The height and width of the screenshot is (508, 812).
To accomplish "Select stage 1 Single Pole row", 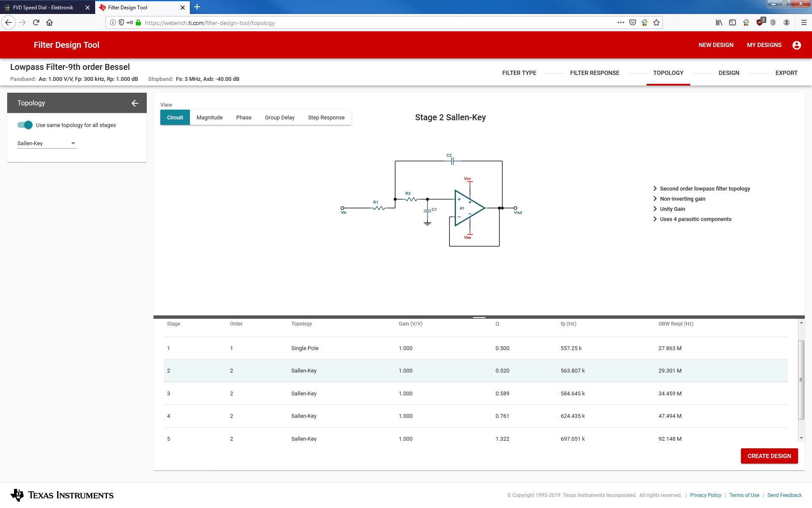I will coord(475,348).
